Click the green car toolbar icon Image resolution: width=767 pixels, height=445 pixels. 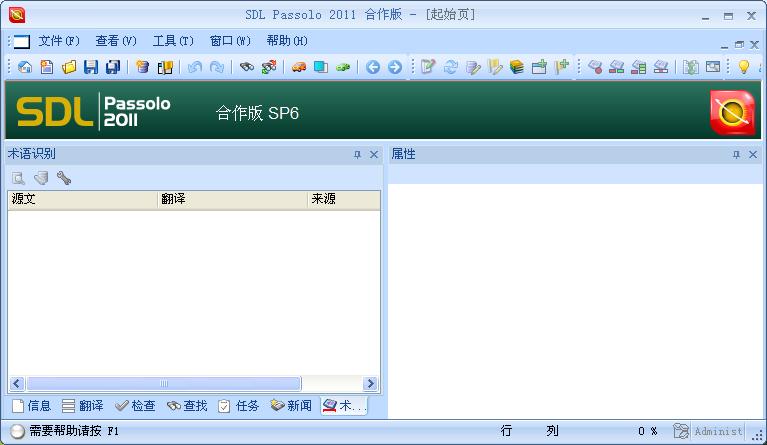(343, 67)
